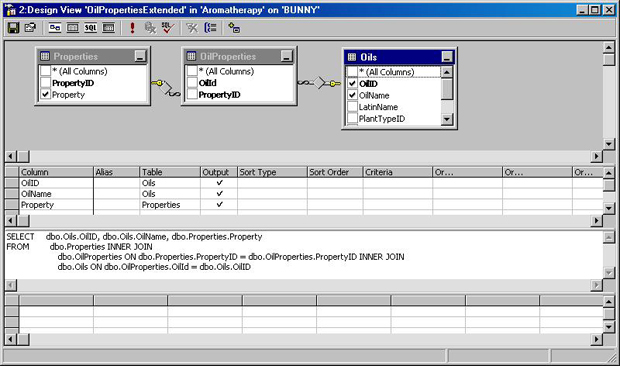Click the table icon in Oils box title
This screenshot has height=366, width=620.
pos(352,57)
